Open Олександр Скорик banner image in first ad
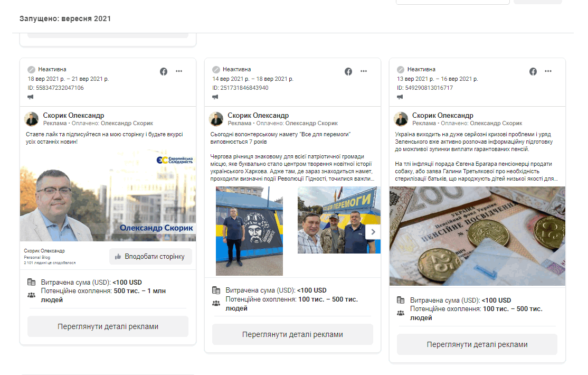This screenshot has width=588, height=375. point(108,195)
